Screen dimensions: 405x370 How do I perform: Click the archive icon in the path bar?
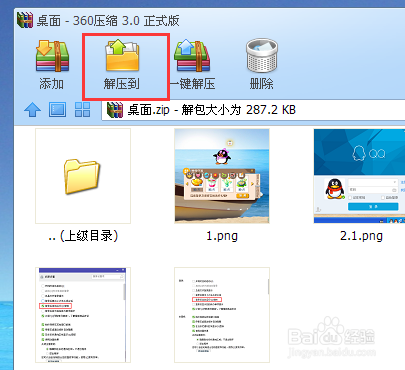pyautogui.click(x=115, y=110)
